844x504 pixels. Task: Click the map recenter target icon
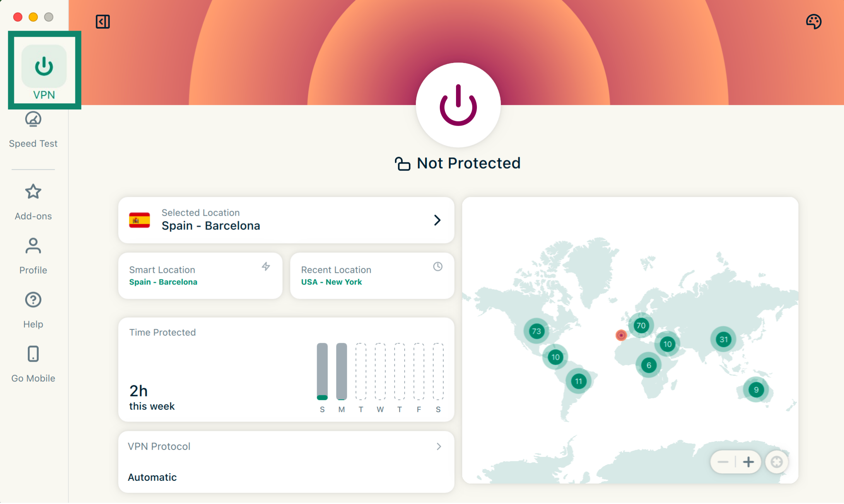click(x=776, y=462)
